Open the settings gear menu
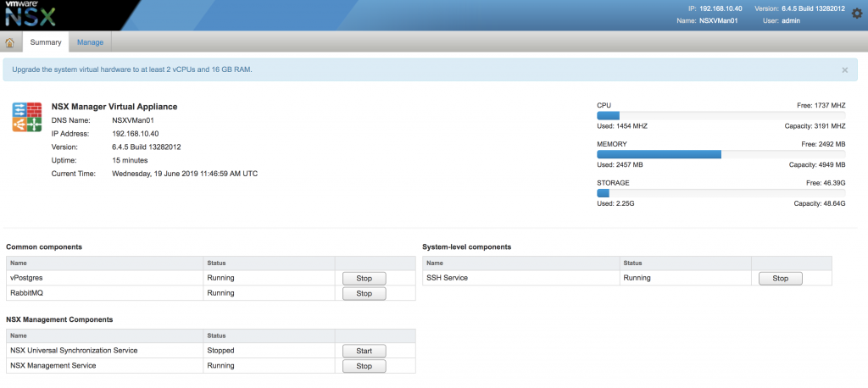Image resolution: width=868 pixels, height=388 pixels. (856, 14)
